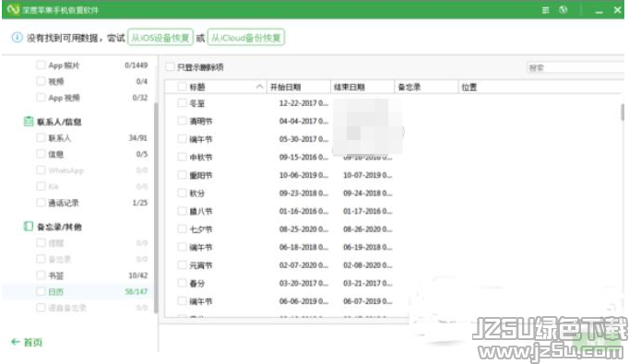Tick the 清明节 row checkbox
The height and width of the screenshot is (364, 629).
click(182, 121)
